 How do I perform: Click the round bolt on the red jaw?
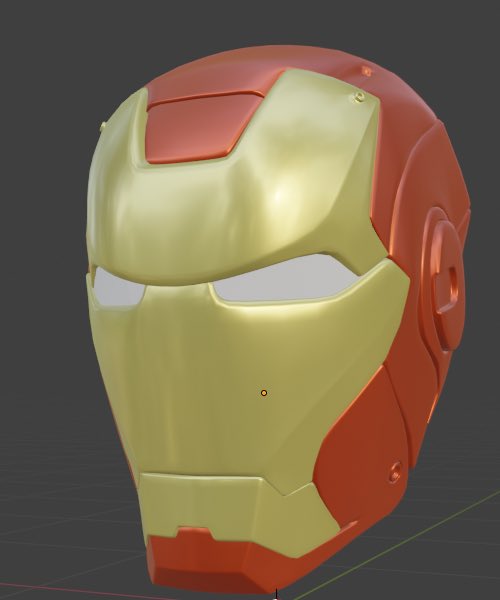pos(396,471)
